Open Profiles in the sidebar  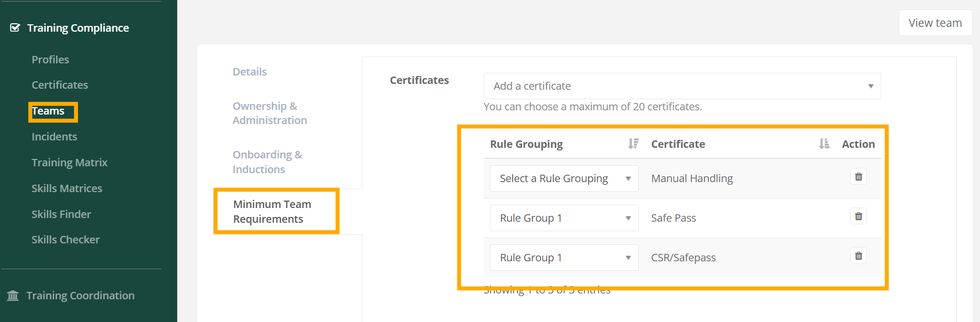click(50, 60)
